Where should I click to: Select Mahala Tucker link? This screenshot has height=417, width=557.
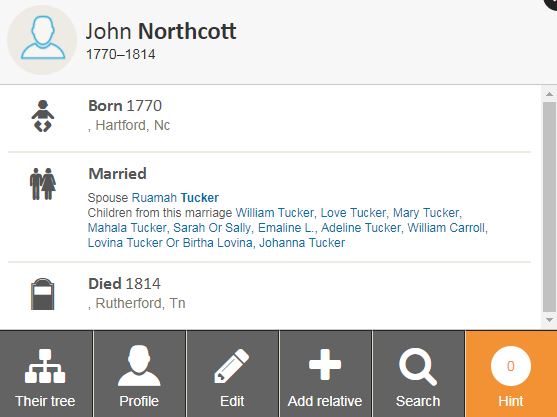127,228
